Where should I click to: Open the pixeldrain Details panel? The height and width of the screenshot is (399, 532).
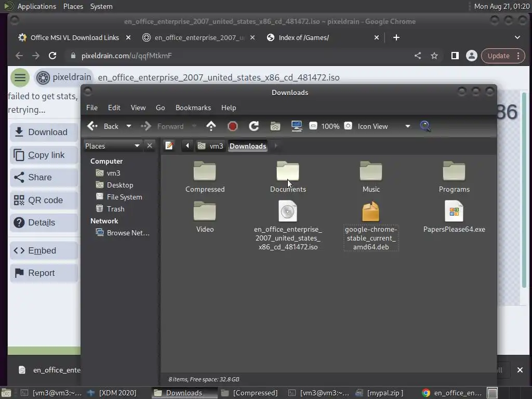(x=44, y=222)
